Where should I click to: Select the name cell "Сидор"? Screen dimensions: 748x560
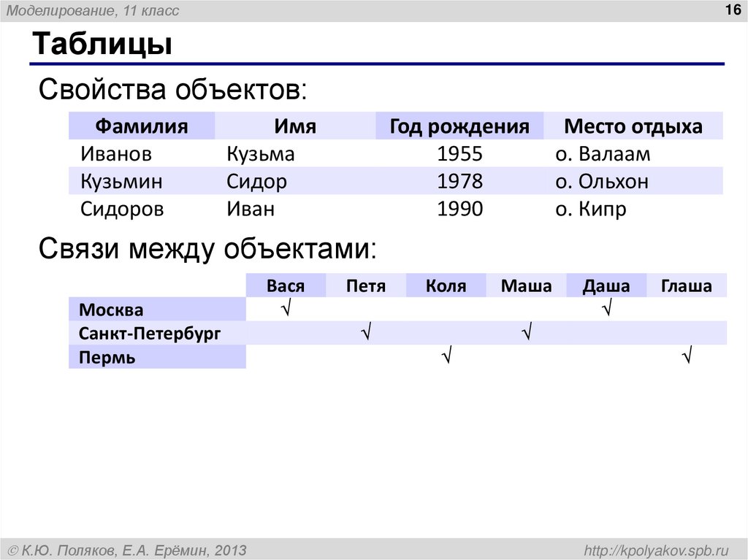pos(256,181)
